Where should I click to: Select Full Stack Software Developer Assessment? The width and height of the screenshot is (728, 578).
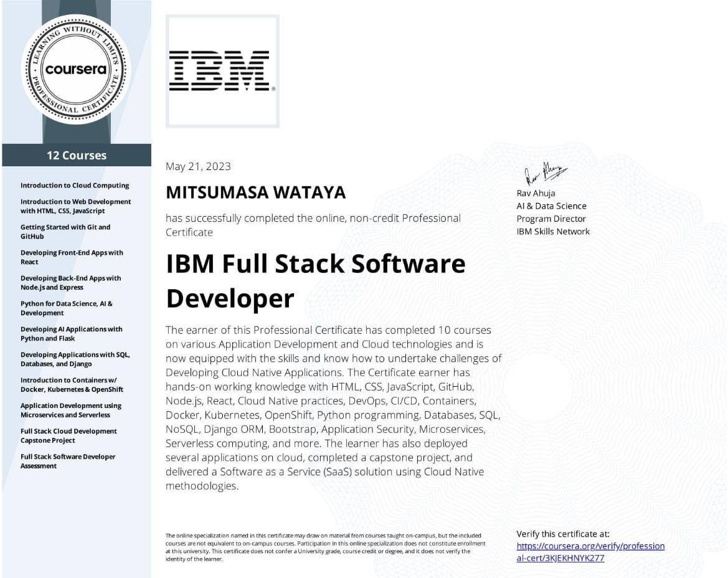(x=68, y=462)
